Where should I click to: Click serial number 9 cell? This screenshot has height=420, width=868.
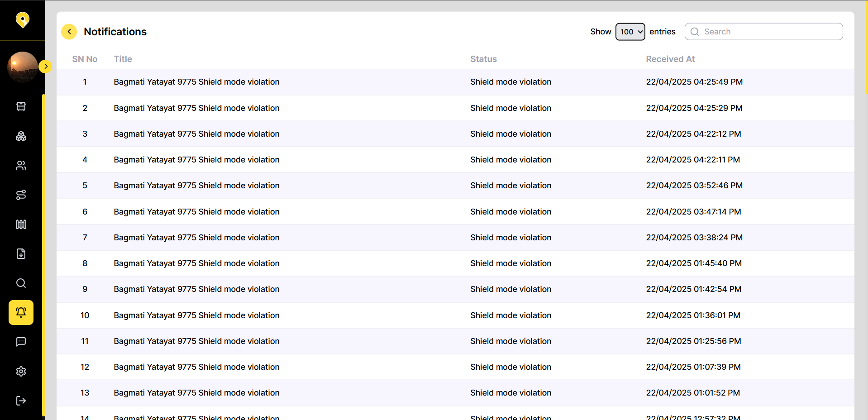coord(85,289)
